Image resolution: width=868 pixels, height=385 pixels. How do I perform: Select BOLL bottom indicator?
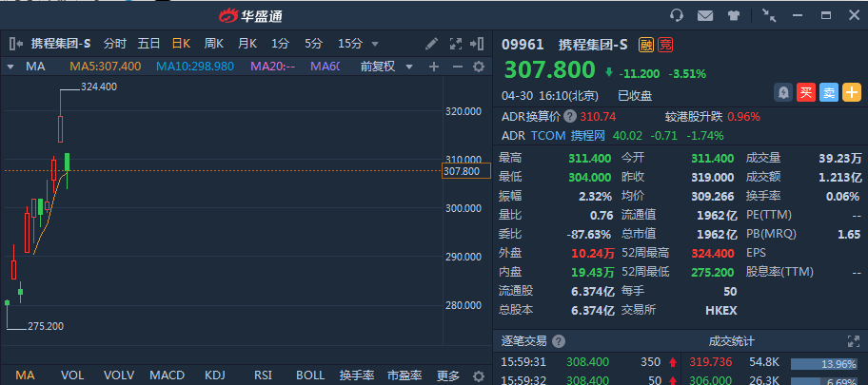coord(310,375)
